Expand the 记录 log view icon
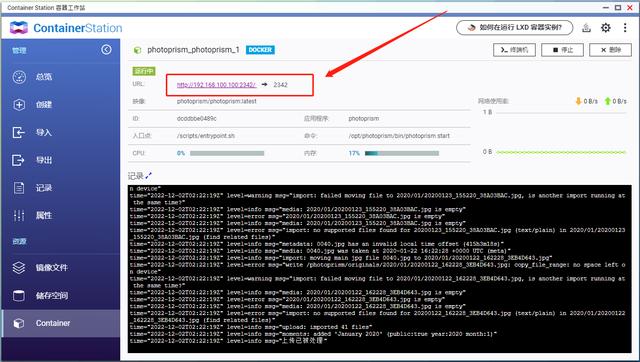 148,175
